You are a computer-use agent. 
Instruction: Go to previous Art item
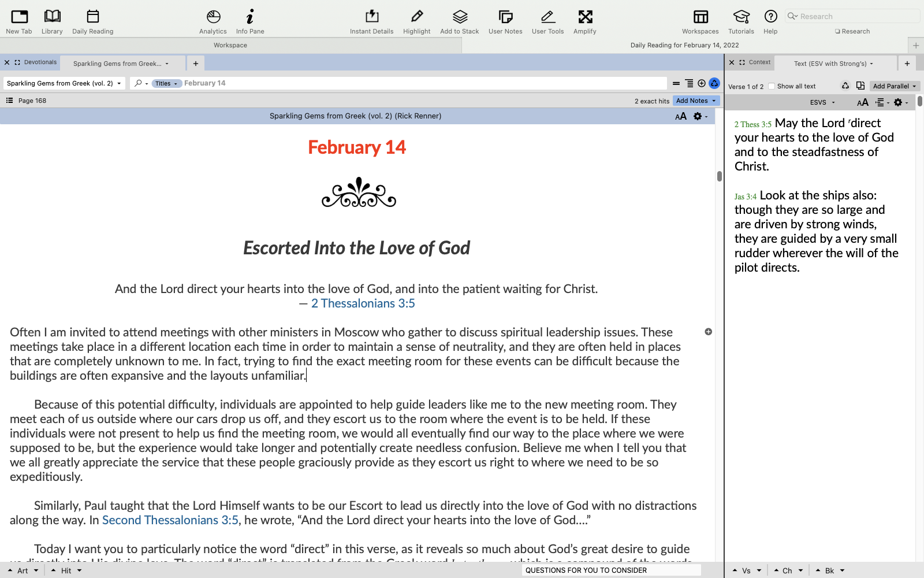pos(10,570)
